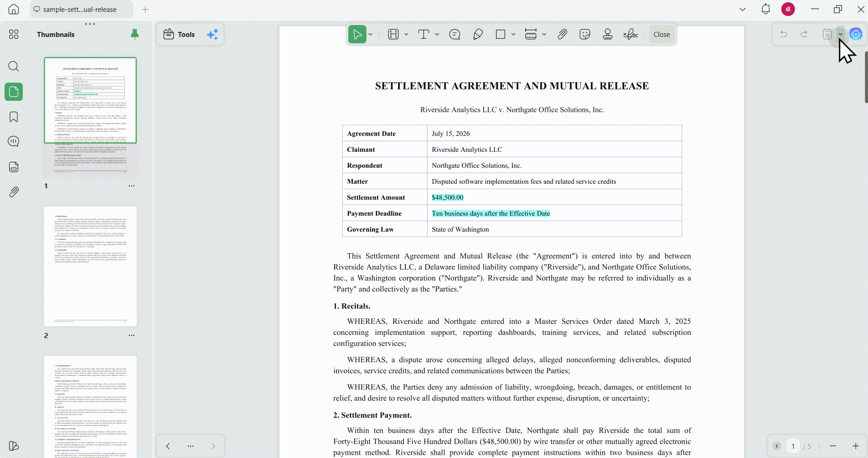The height and width of the screenshot is (458, 868).
Task: Click the '1. Recitals.' heading
Action: 351,306
